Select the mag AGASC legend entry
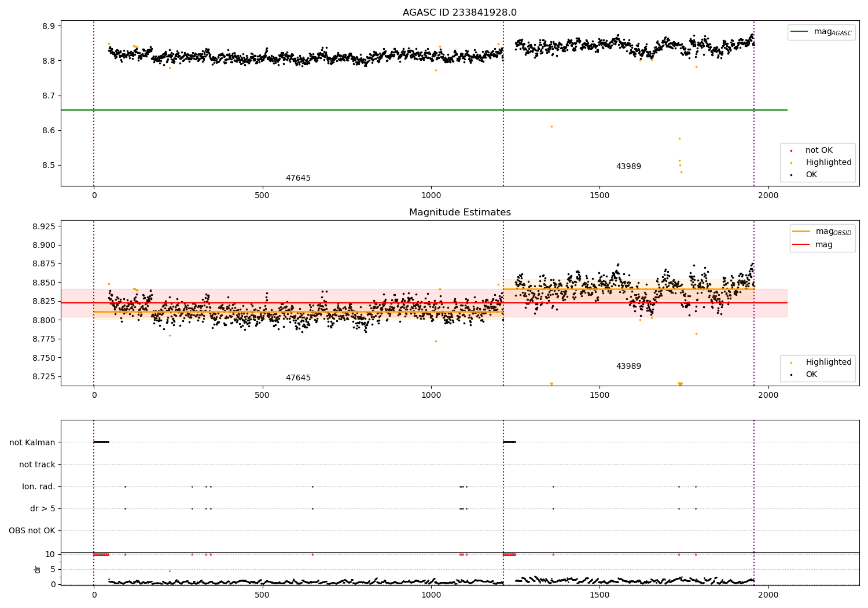 click(821, 32)
